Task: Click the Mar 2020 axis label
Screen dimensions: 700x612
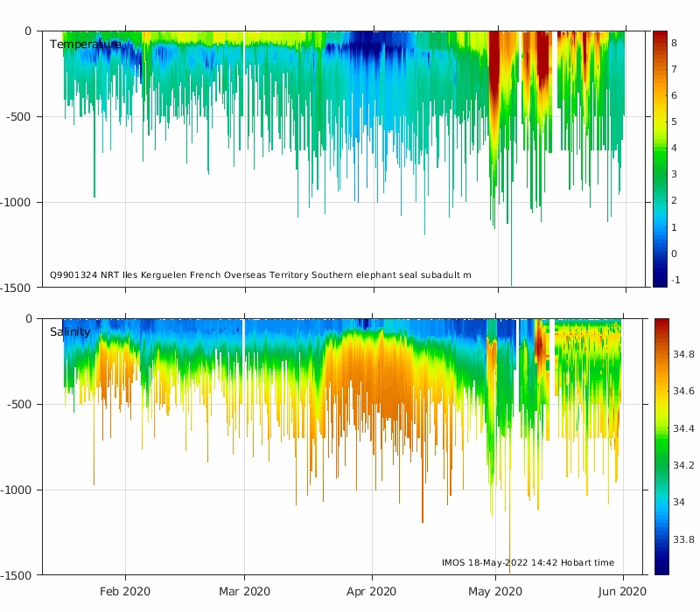Action: [x=244, y=592]
